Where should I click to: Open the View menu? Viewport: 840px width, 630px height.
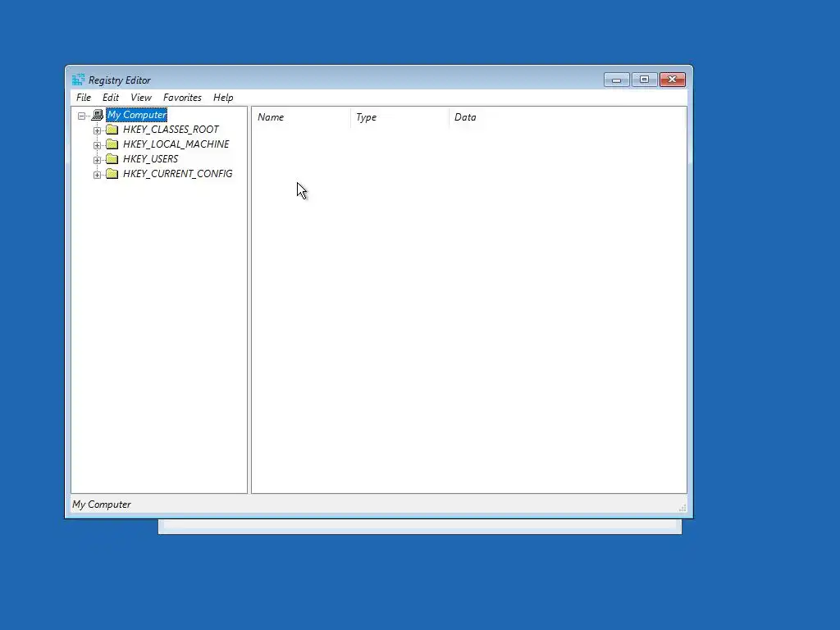(x=141, y=98)
